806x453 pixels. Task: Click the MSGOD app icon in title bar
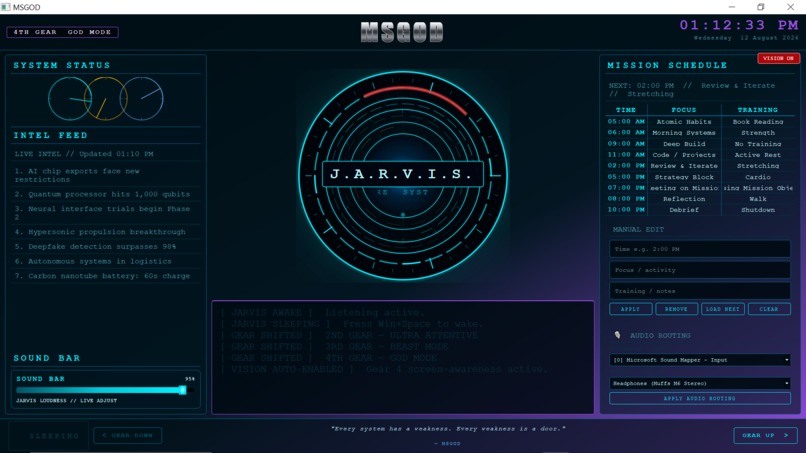click(6, 7)
